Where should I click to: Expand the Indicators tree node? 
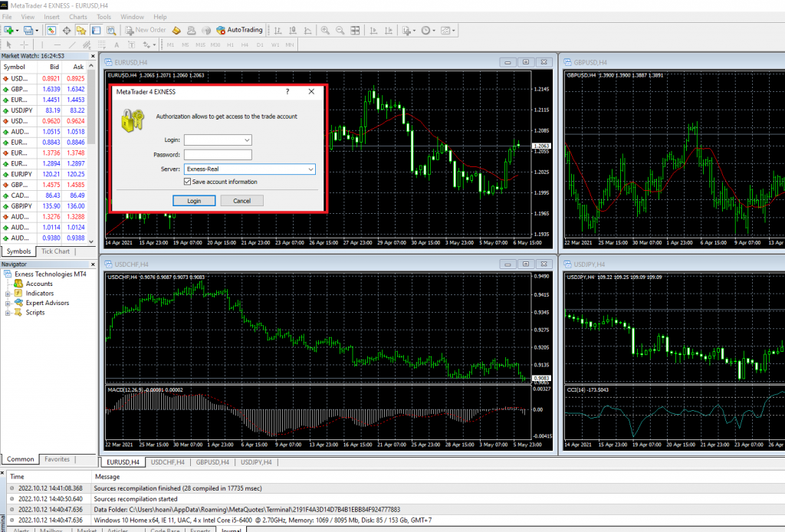click(8, 294)
